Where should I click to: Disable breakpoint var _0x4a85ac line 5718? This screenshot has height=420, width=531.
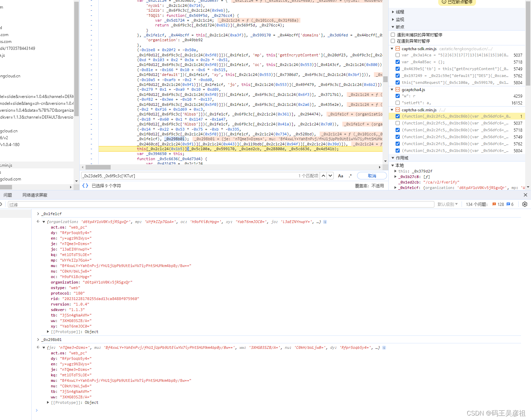point(398,62)
